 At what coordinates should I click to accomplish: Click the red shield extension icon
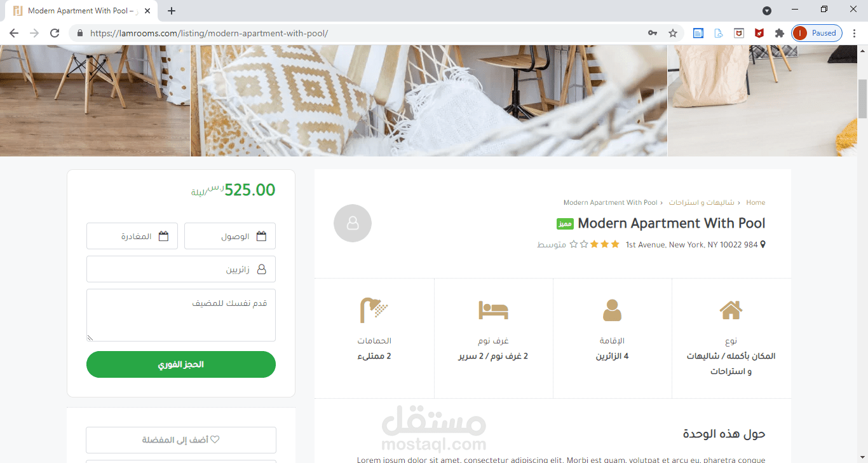(759, 33)
